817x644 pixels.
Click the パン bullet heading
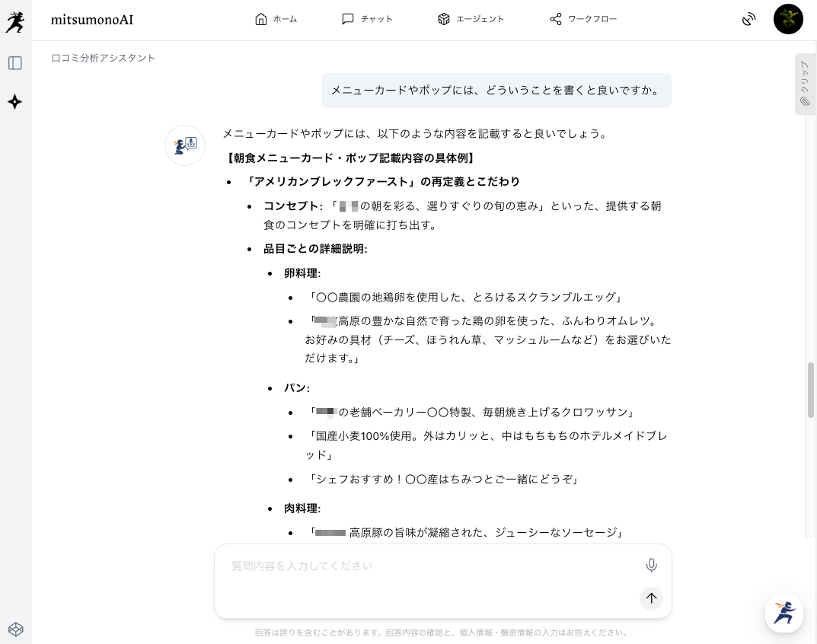click(x=296, y=388)
